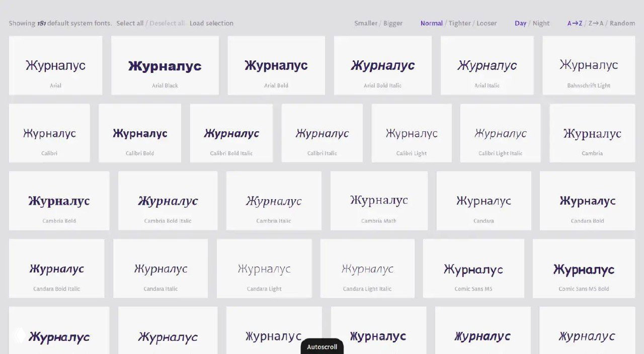Switch to Day mode

click(x=520, y=23)
